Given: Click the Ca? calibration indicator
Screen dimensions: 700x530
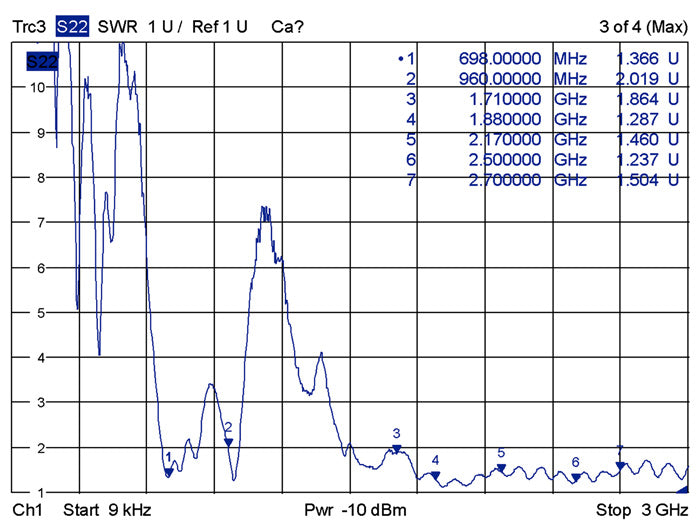Looking at the screenshot, I should click(x=288, y=26).
